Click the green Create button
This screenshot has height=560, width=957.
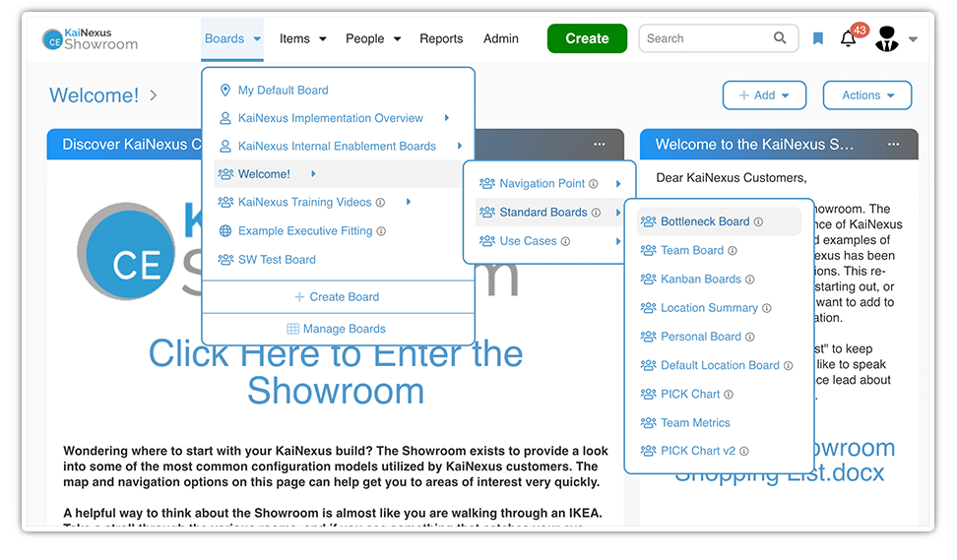click(587, 39)
